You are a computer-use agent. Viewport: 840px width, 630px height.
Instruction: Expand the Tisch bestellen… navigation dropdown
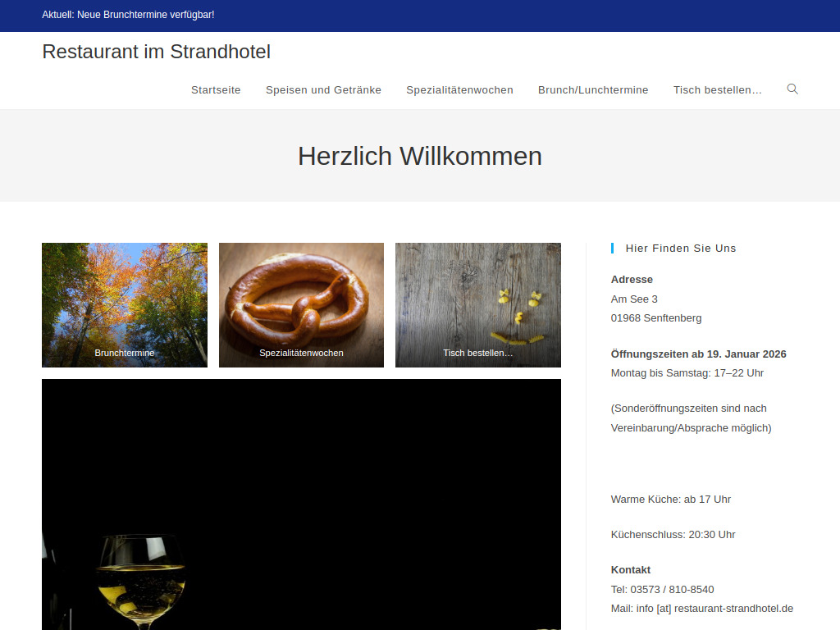pos(718,90)
